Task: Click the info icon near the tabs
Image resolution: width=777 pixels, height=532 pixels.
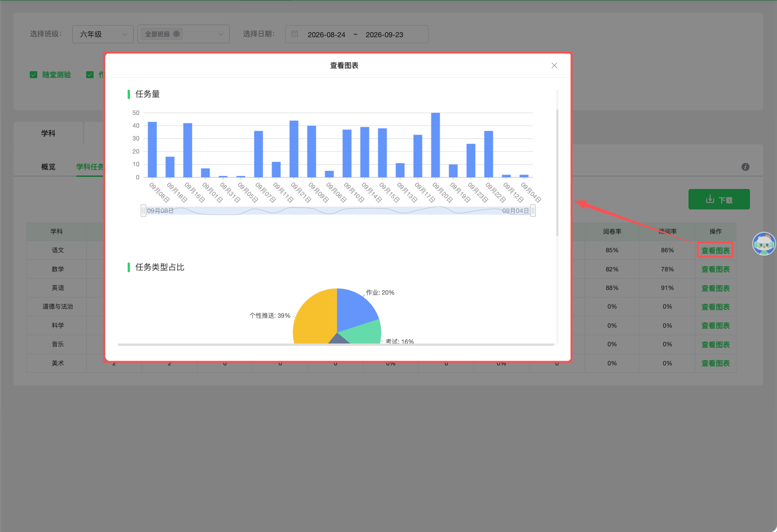Action: pos(745,167)
